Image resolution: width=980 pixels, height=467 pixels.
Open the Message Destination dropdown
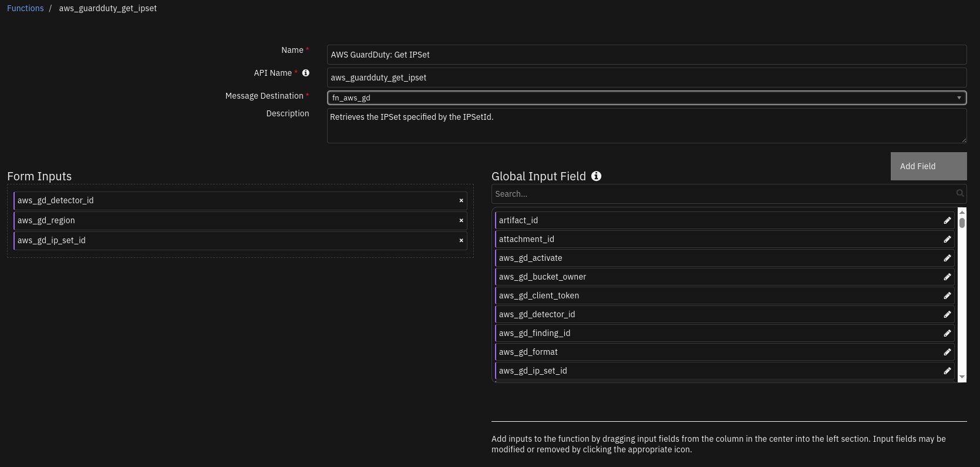[646, 98]
